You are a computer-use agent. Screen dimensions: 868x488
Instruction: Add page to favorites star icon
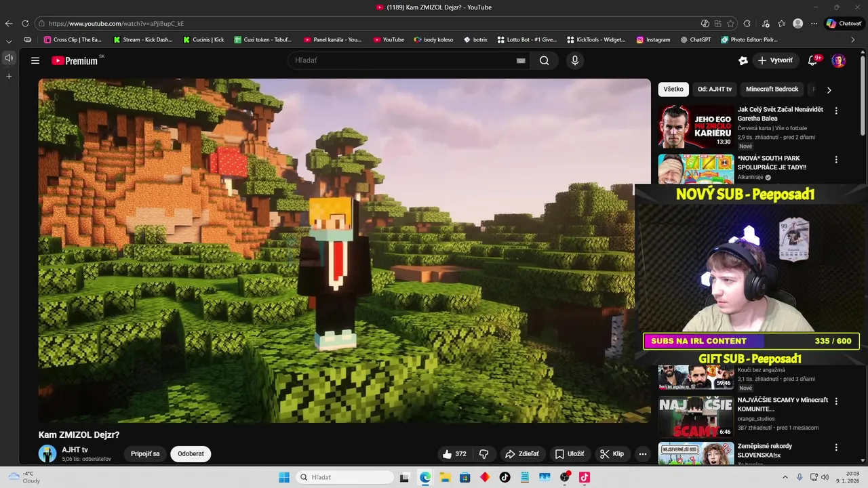click(x=730, y=23)
